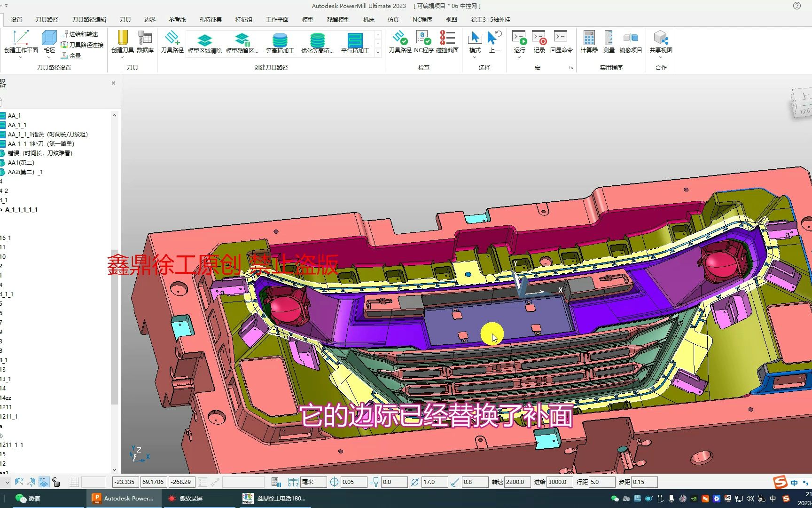Click 刀具路径 new toolpath icon
Viewport: 812px width, 508px height.
[x=172, y=38]
